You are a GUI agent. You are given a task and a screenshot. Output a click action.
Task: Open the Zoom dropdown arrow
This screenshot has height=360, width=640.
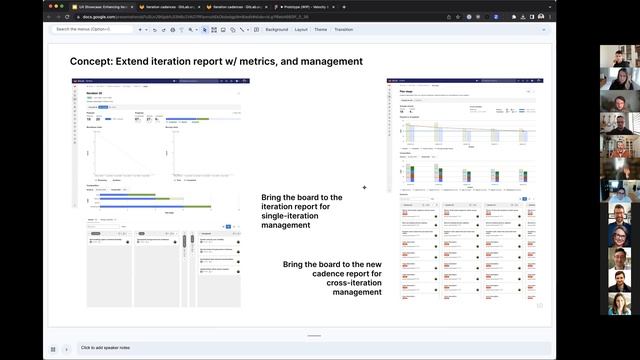pyautogui.click(x=196, y=30)
